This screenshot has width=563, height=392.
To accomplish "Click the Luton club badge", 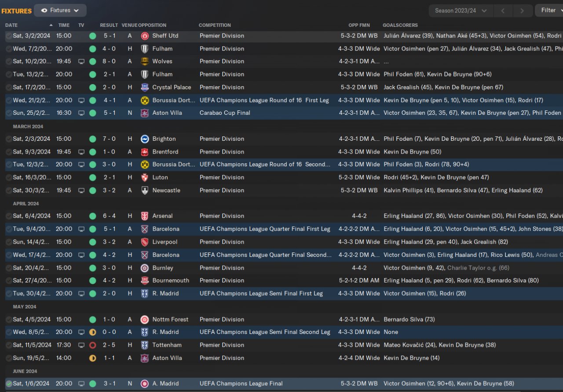I will click(145, 178).
